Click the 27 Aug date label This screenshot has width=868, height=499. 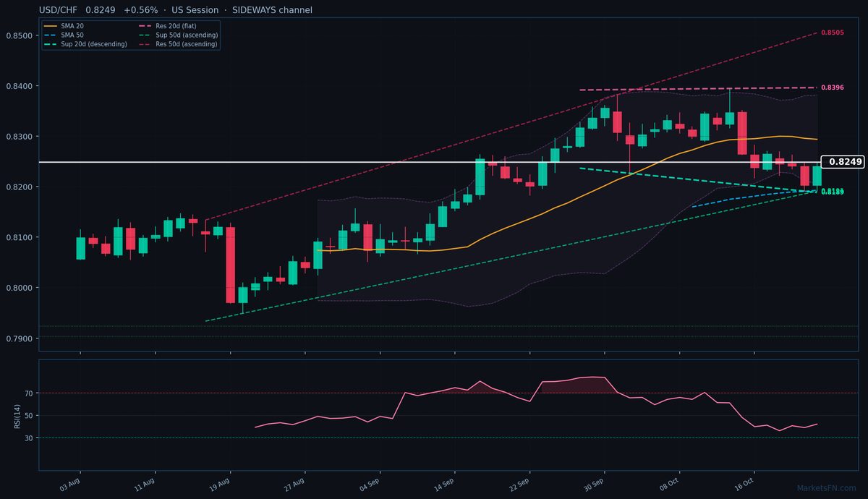(x=294, y=483)
